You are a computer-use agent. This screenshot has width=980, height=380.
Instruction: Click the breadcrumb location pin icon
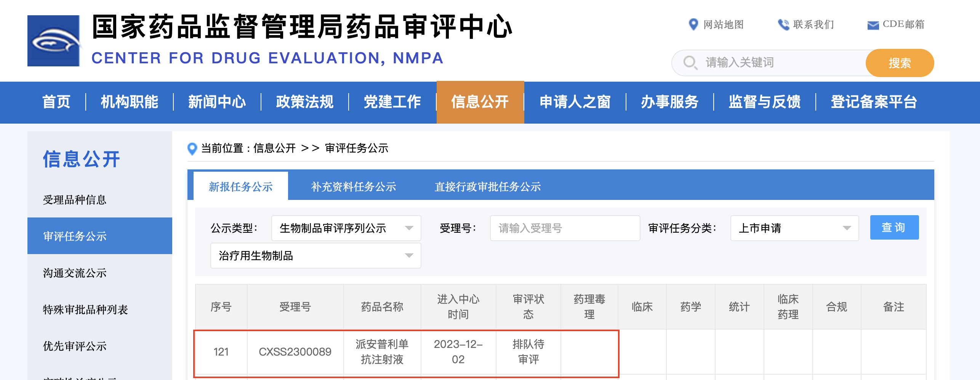click(192, 148)
